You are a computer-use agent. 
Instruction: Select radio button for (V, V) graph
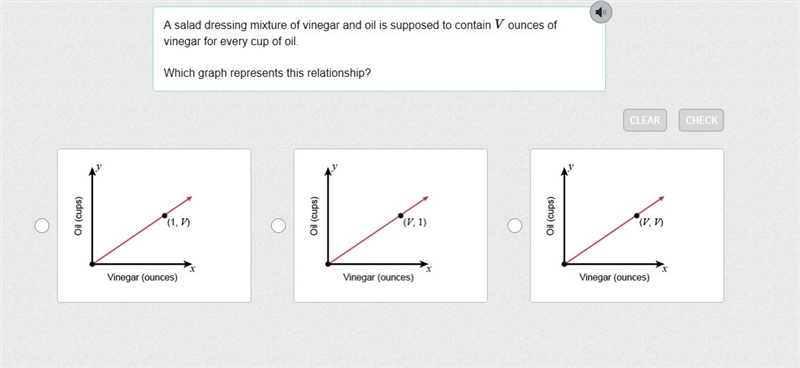[515, 226]
